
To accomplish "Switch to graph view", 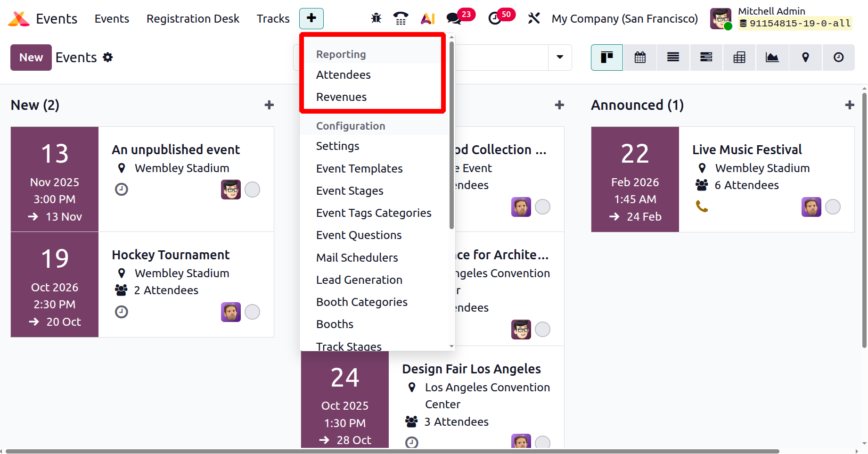I will click(772, 58).
